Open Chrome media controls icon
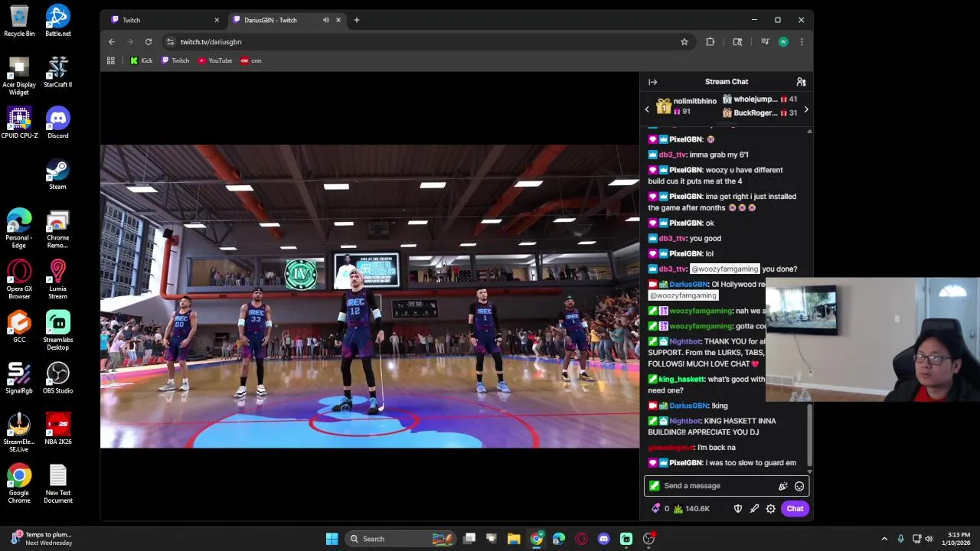The height and width of the screenshot is (551, 980). click(765, 42)
